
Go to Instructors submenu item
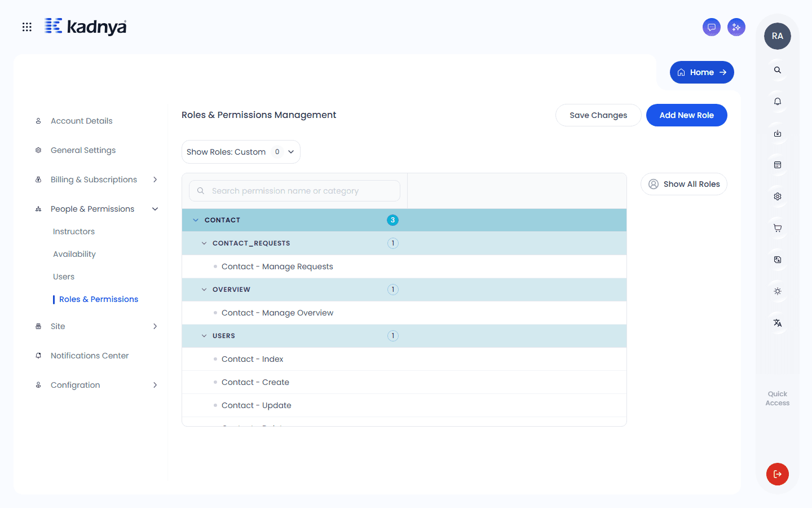74,231
